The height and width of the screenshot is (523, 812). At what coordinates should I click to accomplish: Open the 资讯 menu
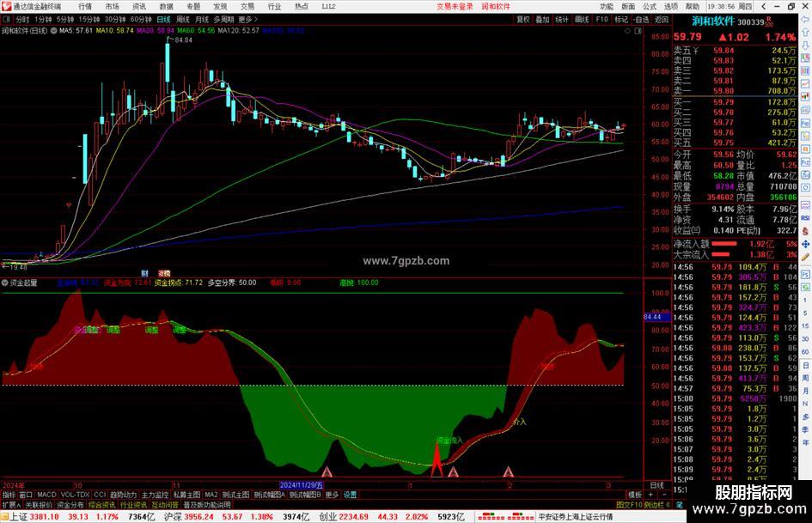tap(139, 7)
